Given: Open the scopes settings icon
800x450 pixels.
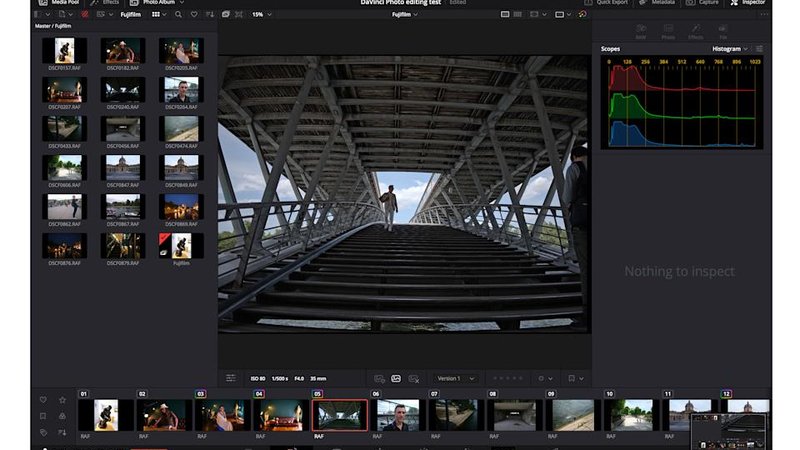Looking at the screenshot, I should [759, 49].
